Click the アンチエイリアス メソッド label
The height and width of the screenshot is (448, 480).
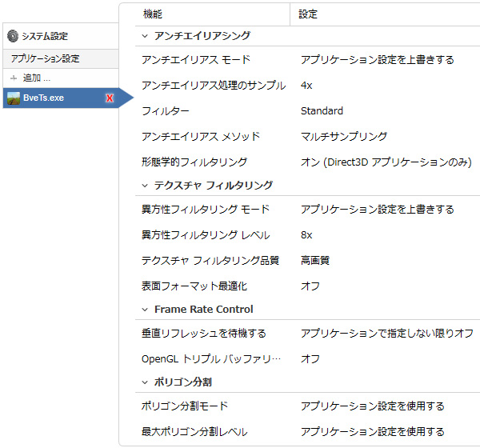coord(201,136)
